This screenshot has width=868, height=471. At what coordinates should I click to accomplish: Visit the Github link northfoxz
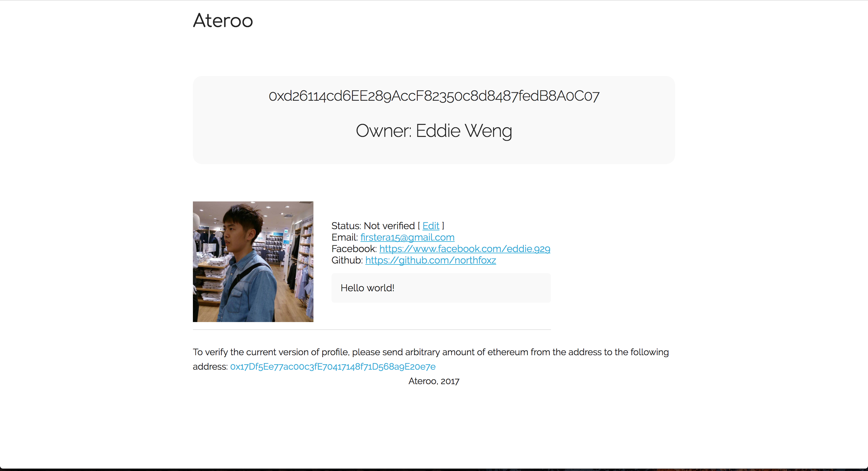tap(430, 260)
